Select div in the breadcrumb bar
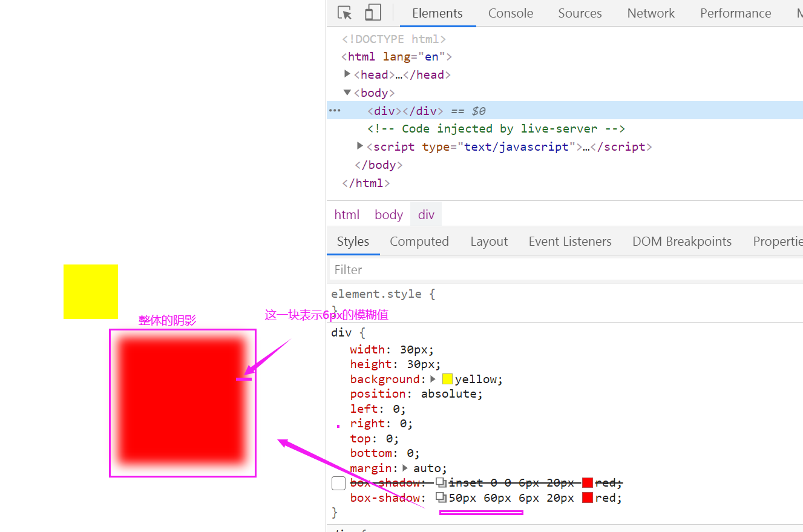 point(427,215)
